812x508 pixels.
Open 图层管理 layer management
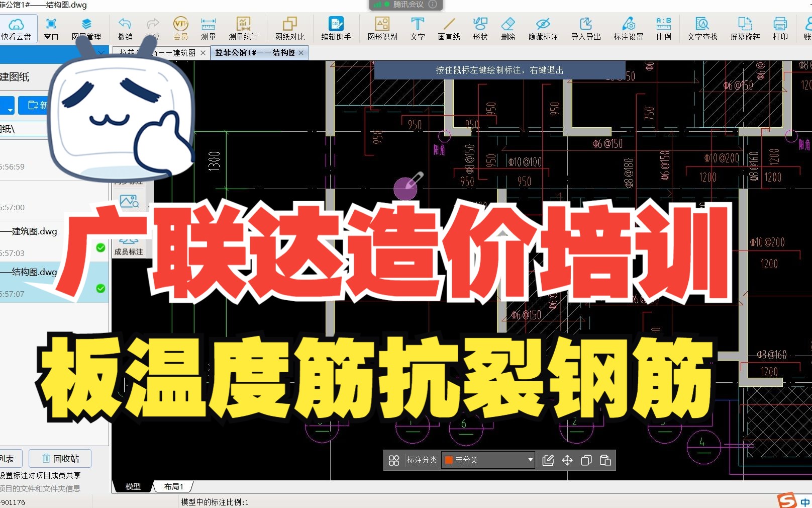pos(86,29)
